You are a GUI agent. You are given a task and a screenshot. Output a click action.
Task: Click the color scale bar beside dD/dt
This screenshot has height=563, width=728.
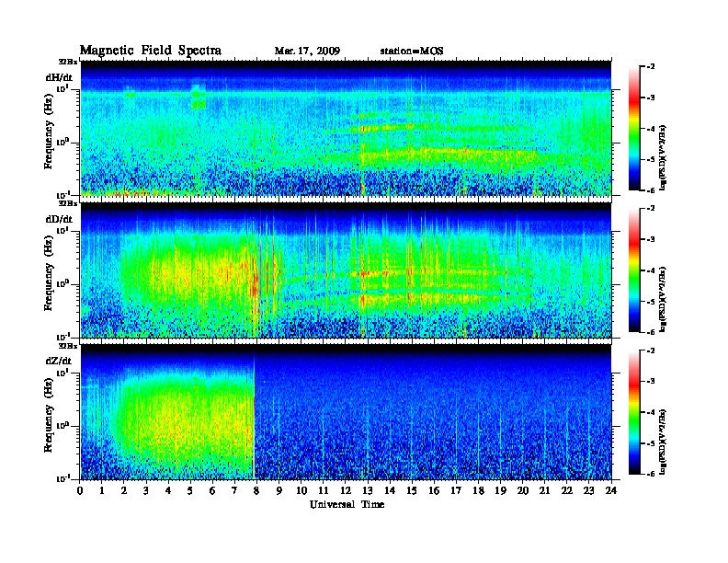(x=634, y=270)
